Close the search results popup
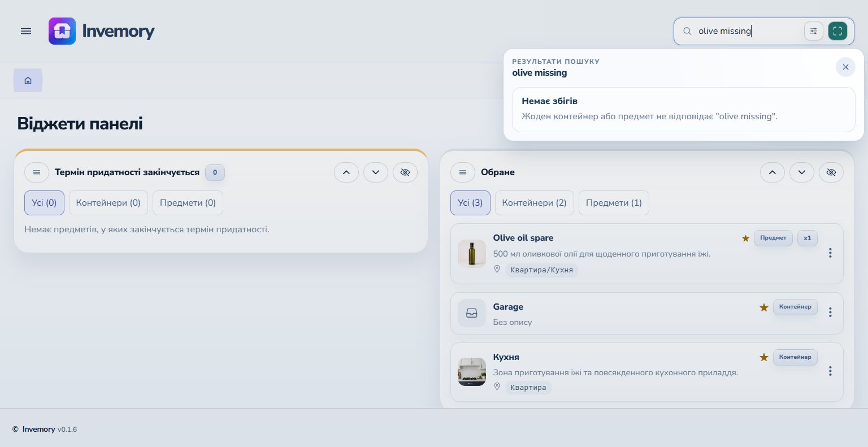 (845, 67)
